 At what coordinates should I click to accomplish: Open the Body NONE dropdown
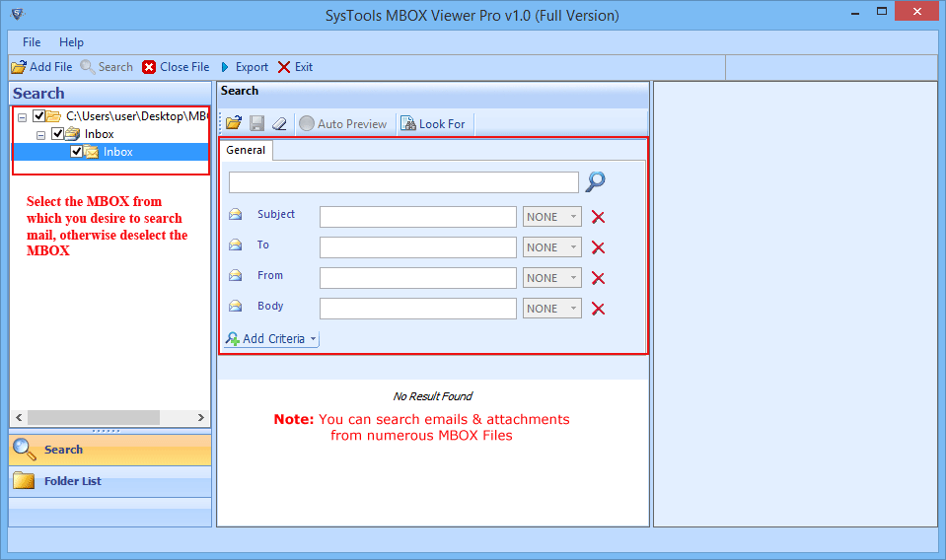(552, 309)
